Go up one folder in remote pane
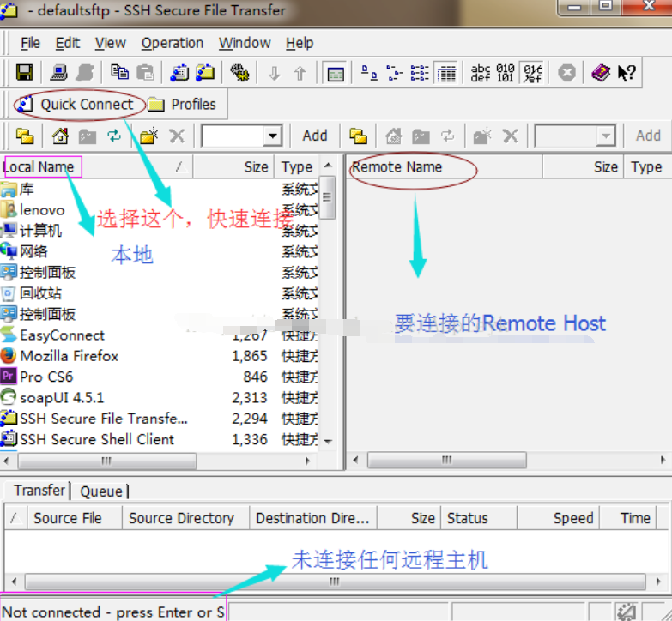 (x=358, y=136)
